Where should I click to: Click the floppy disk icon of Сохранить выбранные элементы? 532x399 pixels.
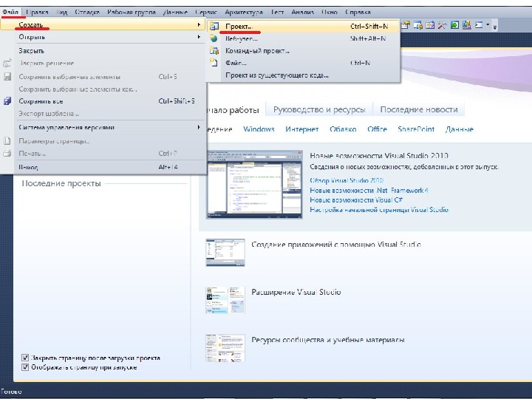click(7, 77)
